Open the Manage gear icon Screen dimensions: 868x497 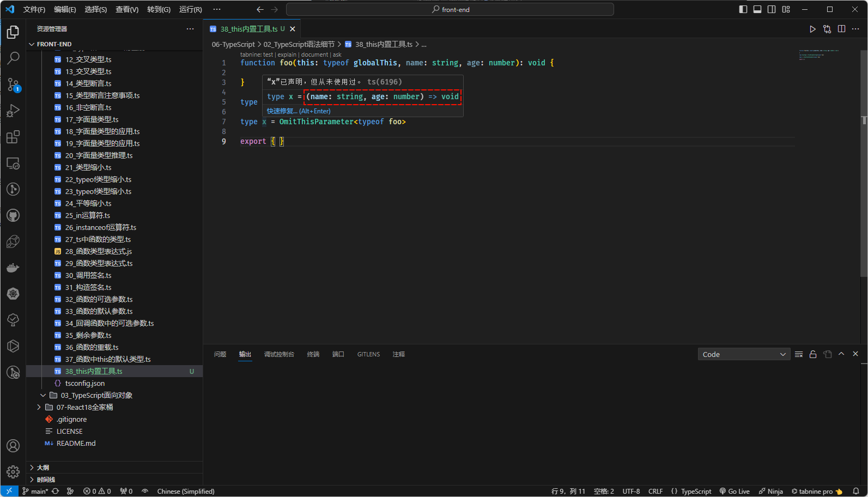(x=13, y=471)
